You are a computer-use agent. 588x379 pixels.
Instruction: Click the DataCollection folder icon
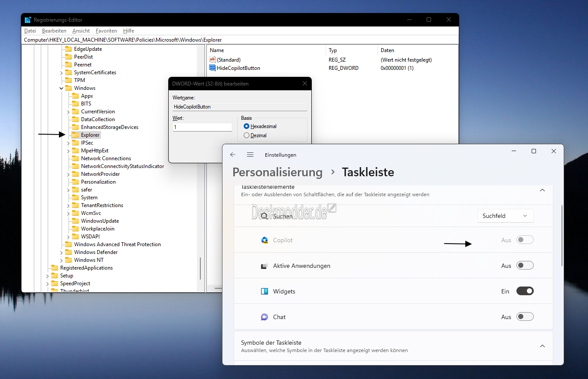tap(75, 119)
